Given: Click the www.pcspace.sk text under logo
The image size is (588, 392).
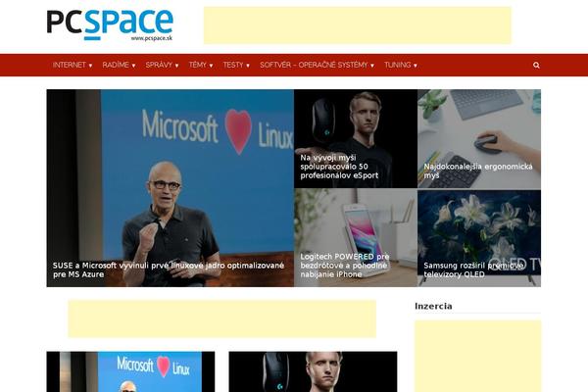Looking at the screenshot, I should 152,38.
